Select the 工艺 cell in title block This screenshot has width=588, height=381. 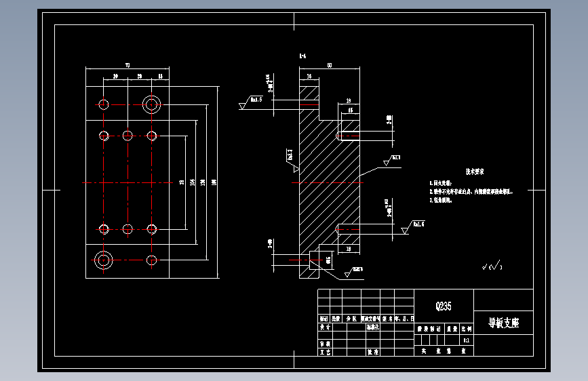pos(325,352)
